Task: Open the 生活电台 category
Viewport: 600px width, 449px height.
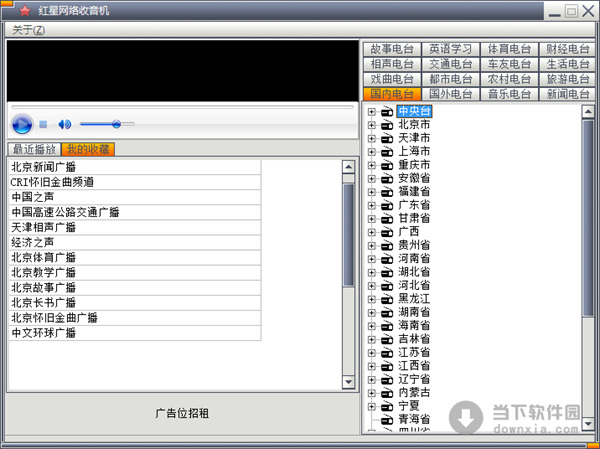Action: point(567,64)
